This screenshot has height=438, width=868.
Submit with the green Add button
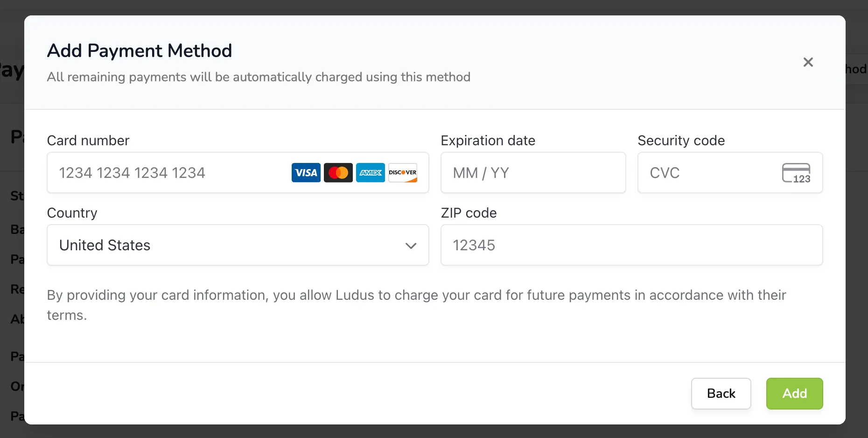(x=795, y=394)
